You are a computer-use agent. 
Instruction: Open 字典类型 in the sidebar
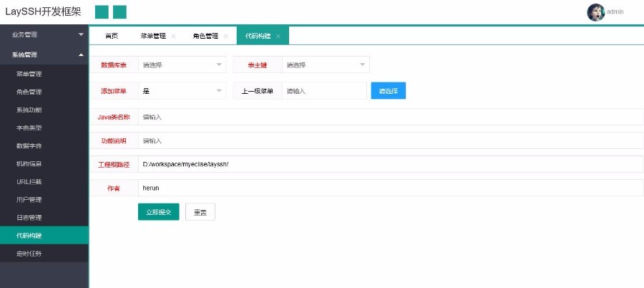[44, 128]
